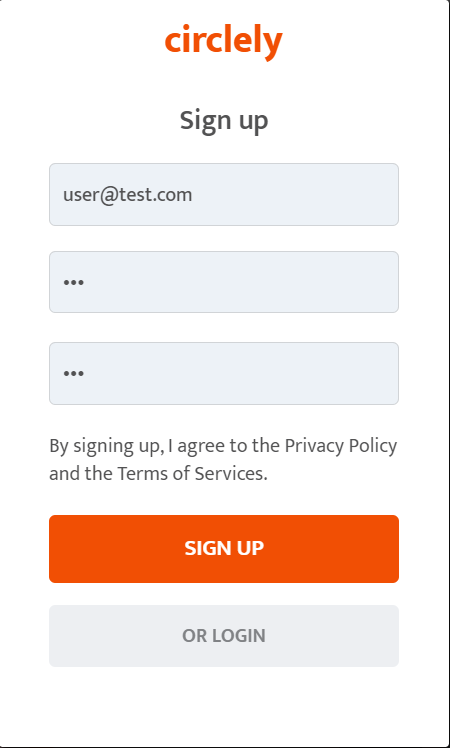Screen dimensions: 450x748
Task: Click the masked dots in the password field
Action: point(73,282)
